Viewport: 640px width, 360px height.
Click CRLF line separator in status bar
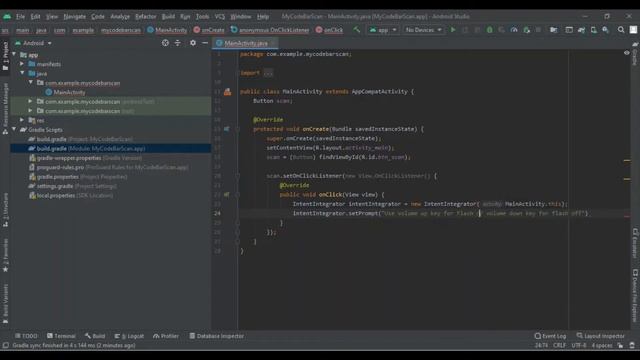pyautogui.click(x=560, y=345)
